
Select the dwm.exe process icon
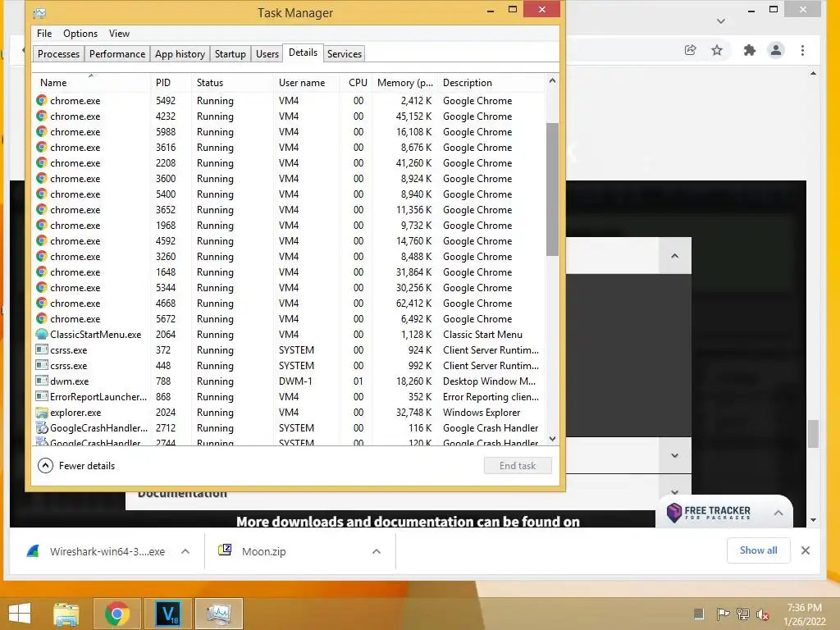[x=41, y=381]
